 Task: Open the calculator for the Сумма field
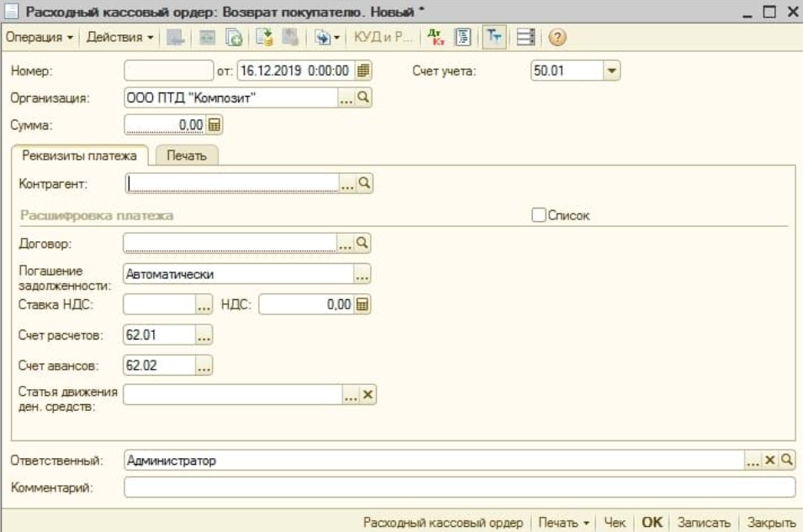pos(214,124)
